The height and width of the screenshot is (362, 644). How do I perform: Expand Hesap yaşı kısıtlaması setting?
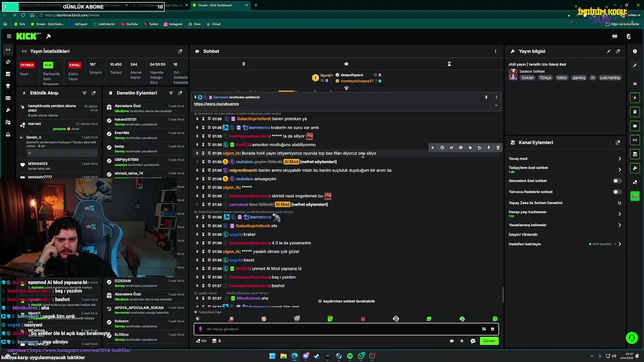point(619,214)
